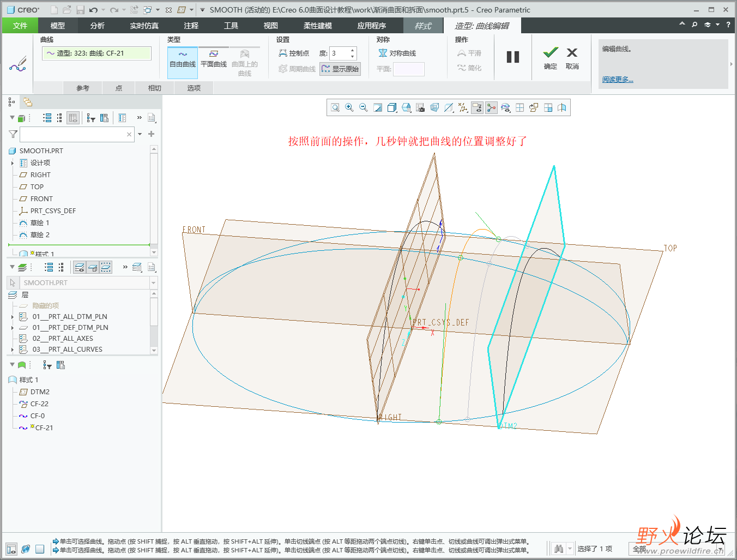This screenshot has width=737, height=560.
Task: Click the Repaint screen icon
Action: click(378, 107)
